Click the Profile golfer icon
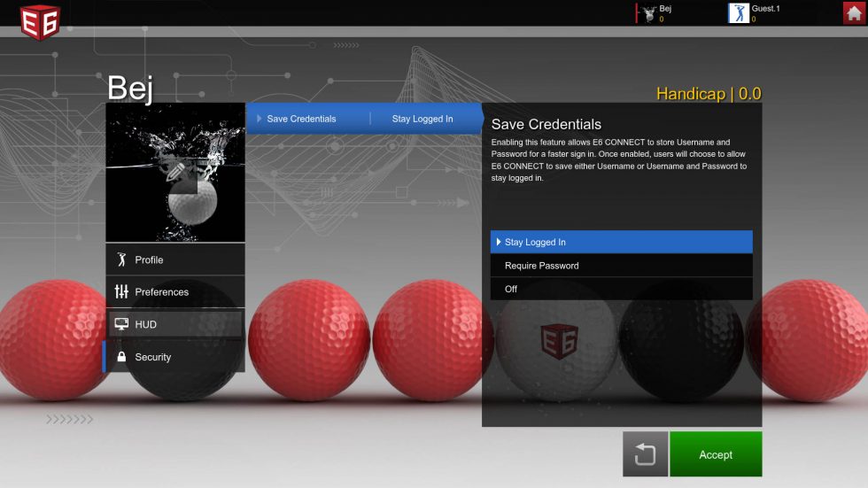The height and width of the screenshot is (488, 868). (122, 259)
